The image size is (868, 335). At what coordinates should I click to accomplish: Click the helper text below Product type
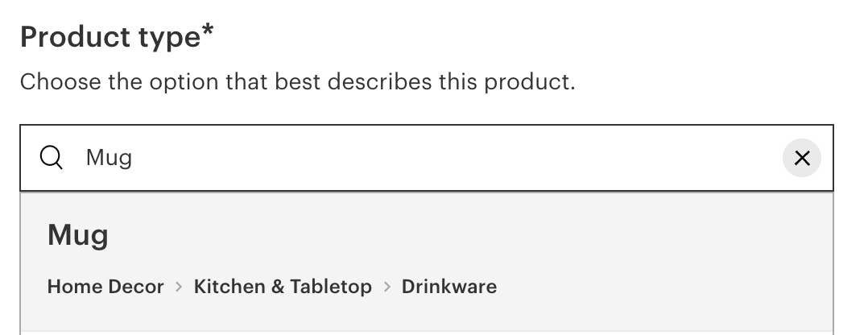point(297,81)
